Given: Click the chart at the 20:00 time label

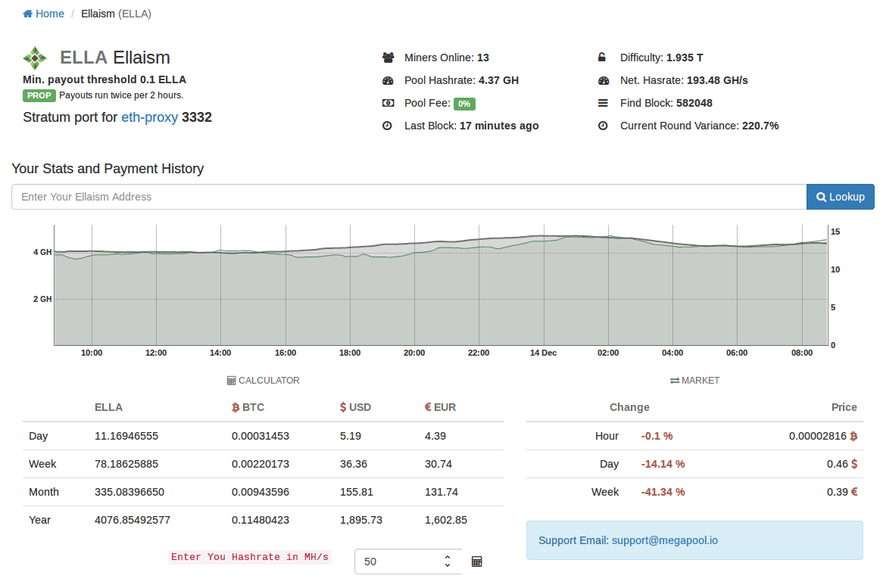Looking at the screenshot, I should [x=414, y=353].
